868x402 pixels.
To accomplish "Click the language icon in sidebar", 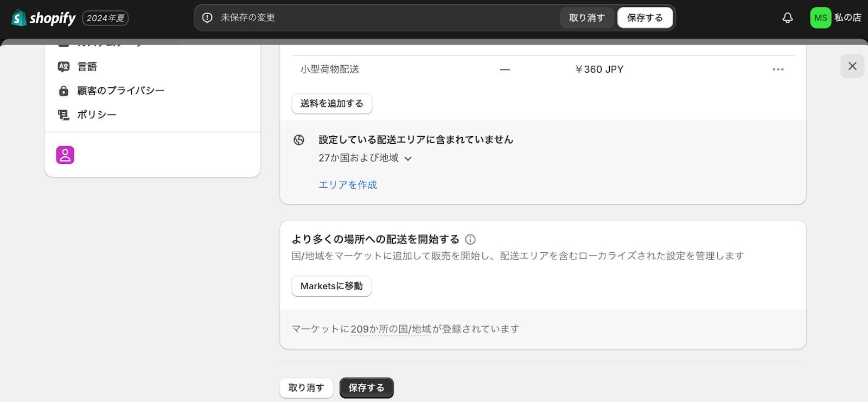I will click(x=63, y=67).
